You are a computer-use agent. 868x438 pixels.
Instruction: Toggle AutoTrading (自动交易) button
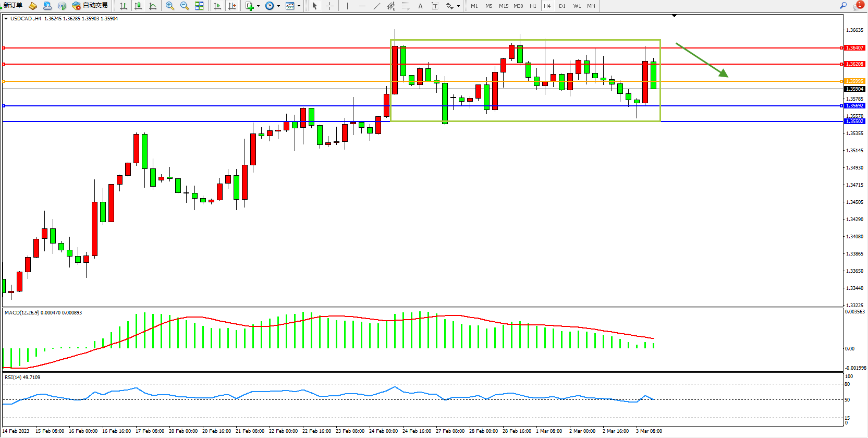tap(90, 6)
